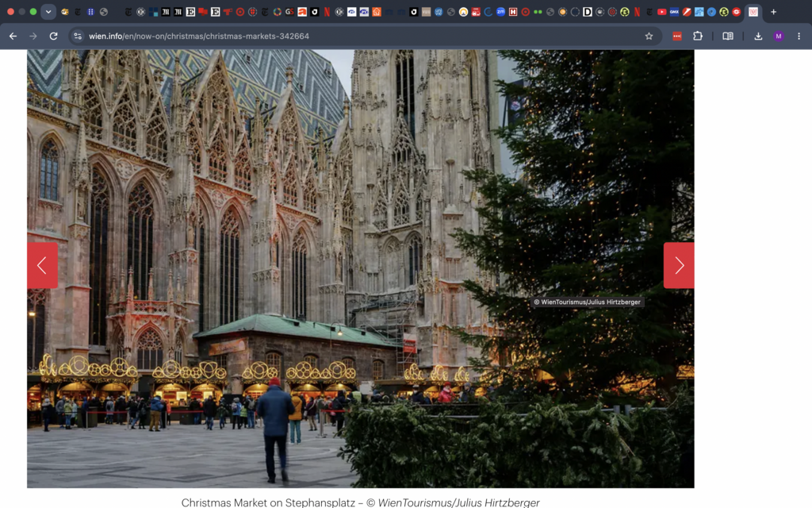
Task: Show the previous gallery image
Action: (43, 265)
